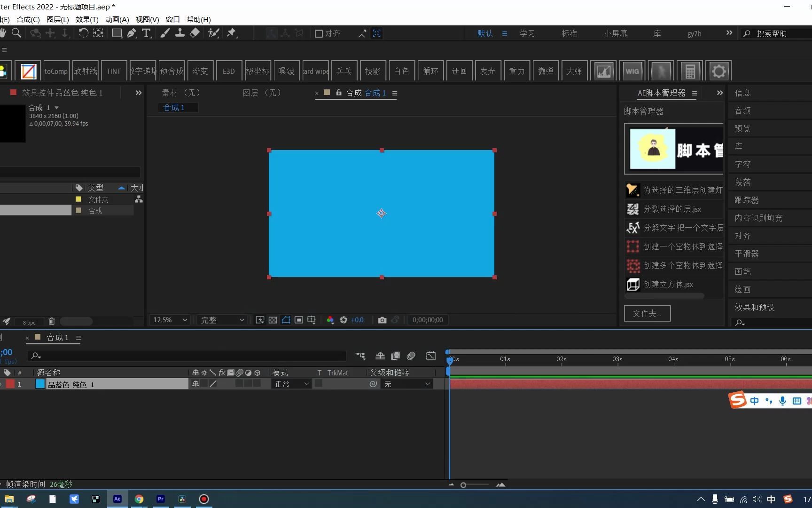
Task: Click the 文件夹 button in script manager
Action: (x=647, y=313)
